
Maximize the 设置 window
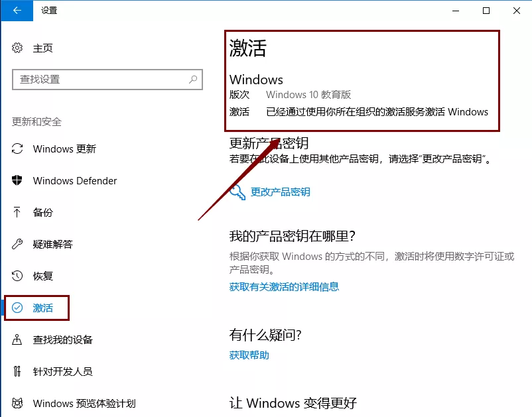point(486,11)
